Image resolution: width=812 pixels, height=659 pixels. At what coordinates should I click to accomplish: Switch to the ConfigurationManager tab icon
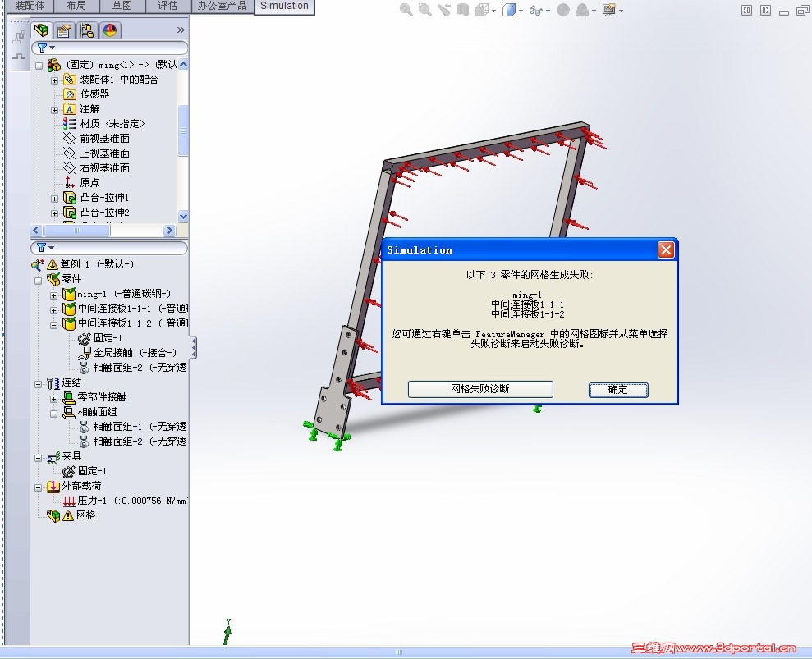[86, 30]
